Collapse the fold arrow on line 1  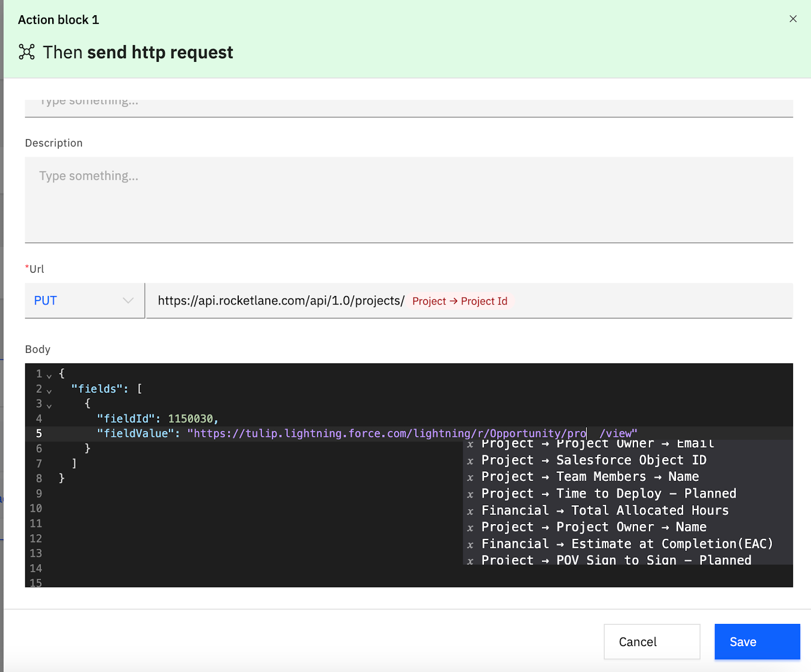(49, 376)
